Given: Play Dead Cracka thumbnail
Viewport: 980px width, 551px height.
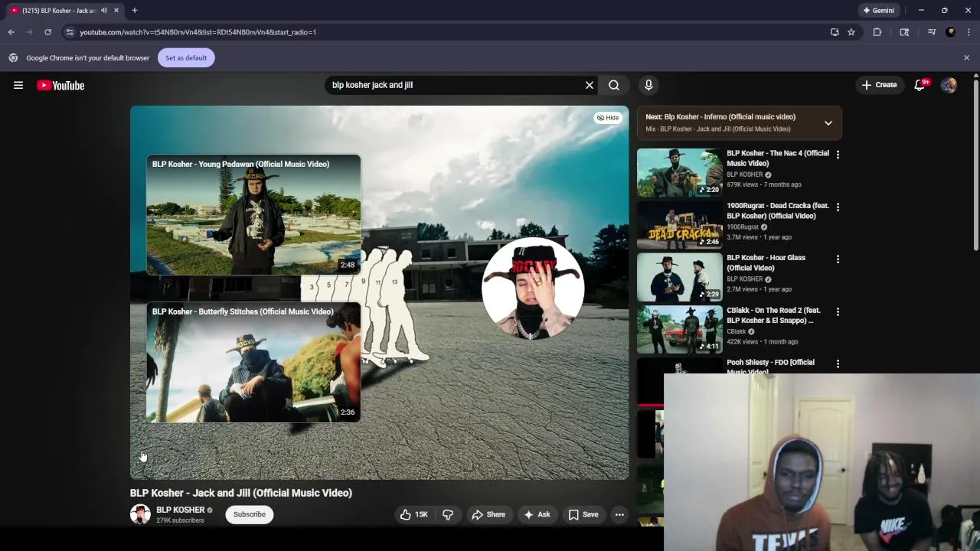Looking at the screenshot, I should [679, 225].
